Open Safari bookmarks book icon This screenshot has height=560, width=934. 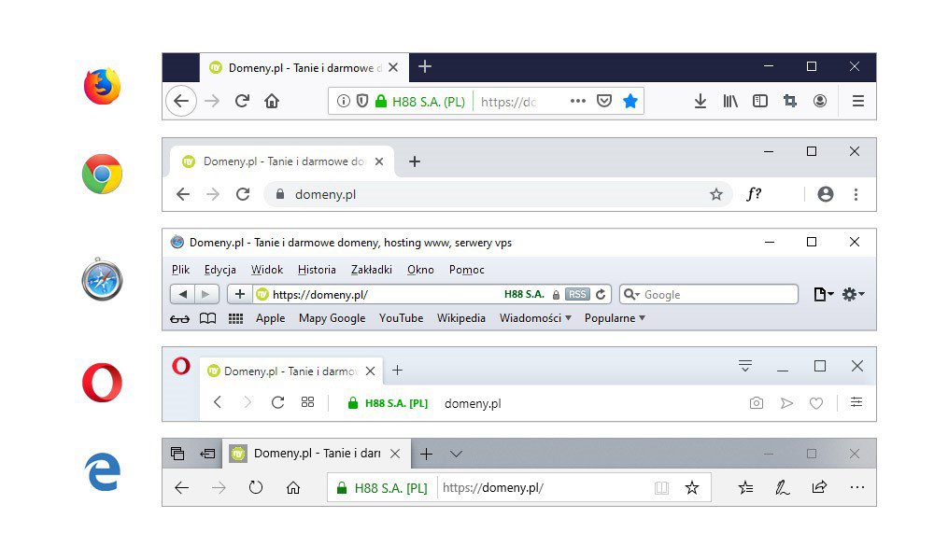pos(207,318)
